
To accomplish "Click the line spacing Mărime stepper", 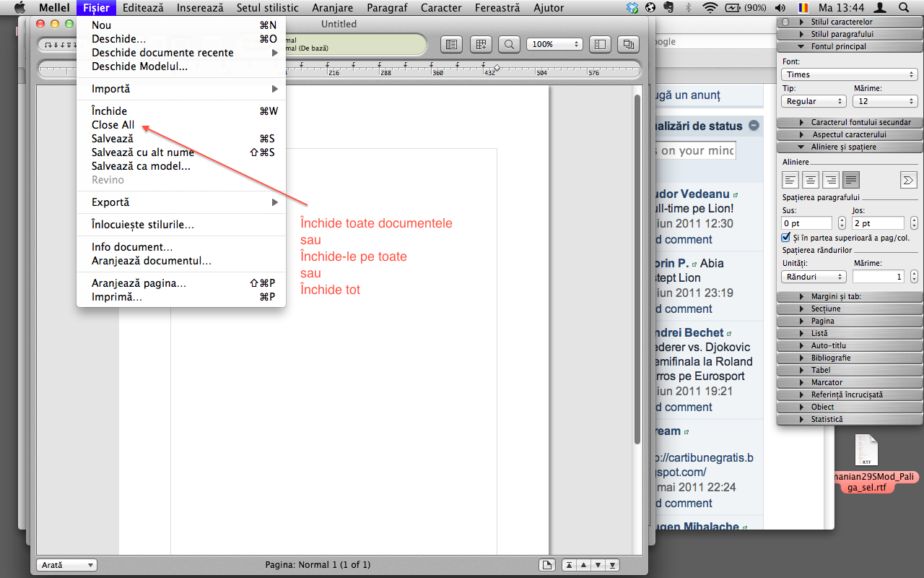I will pos(914,277).
